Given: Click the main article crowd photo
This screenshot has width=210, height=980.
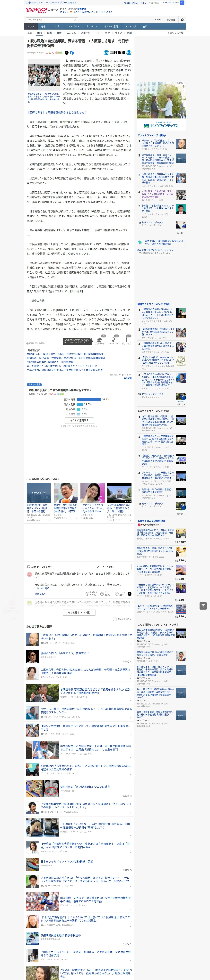Looking at the screenshot, I should pyautogui.click(x=44, y=75).
